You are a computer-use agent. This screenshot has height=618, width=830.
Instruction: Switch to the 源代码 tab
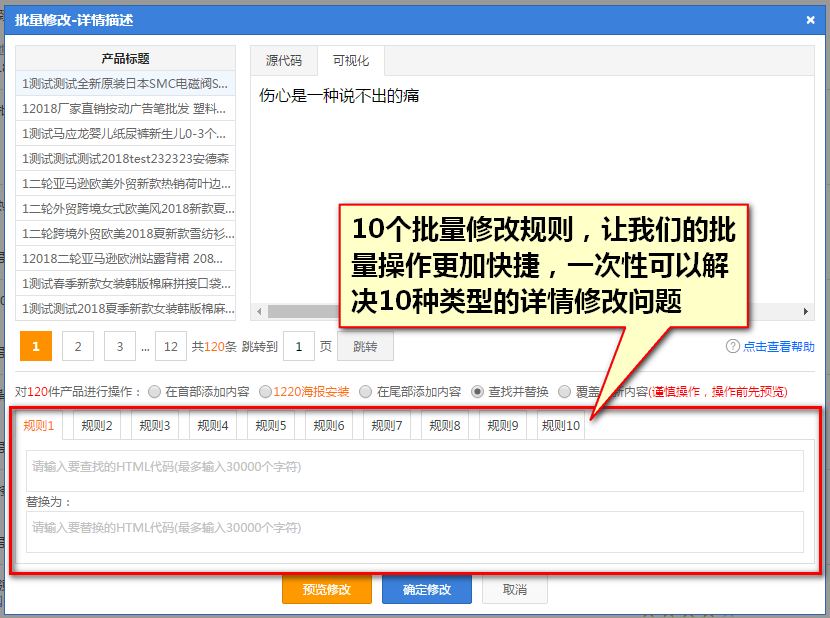point(283,61)
